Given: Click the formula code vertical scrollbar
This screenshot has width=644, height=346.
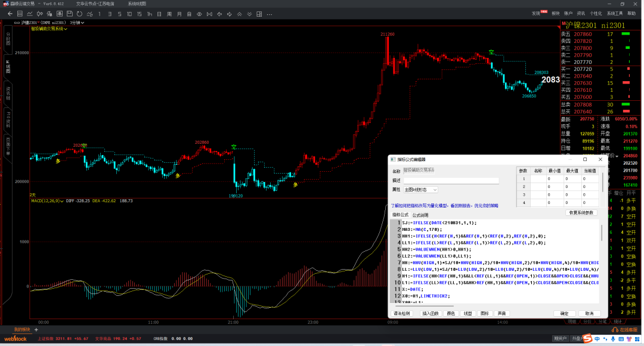Looking at the screenshot, I should tap(602, 233).
